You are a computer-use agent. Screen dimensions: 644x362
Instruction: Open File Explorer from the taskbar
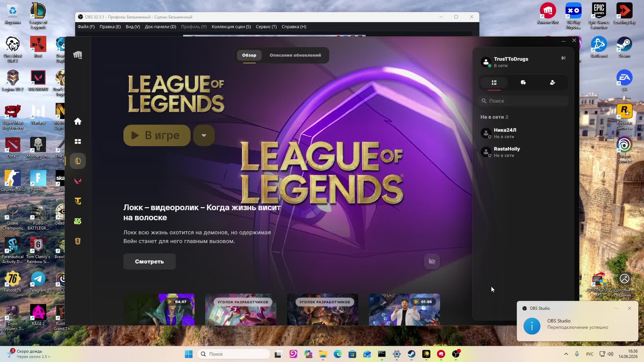pyautogui.click(x=323, y=354)
